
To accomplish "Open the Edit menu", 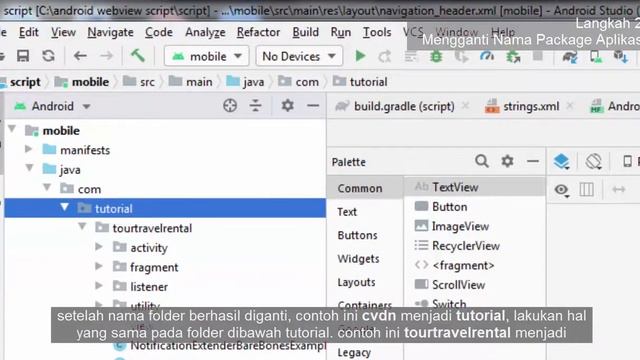I will click(x=29, y=32).
